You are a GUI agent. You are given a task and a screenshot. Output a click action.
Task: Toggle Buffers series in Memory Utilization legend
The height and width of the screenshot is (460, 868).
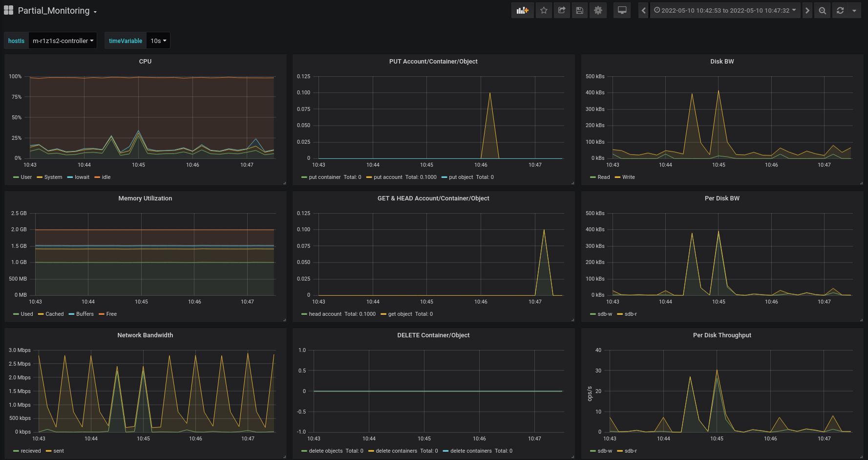(x=85, y=314)
